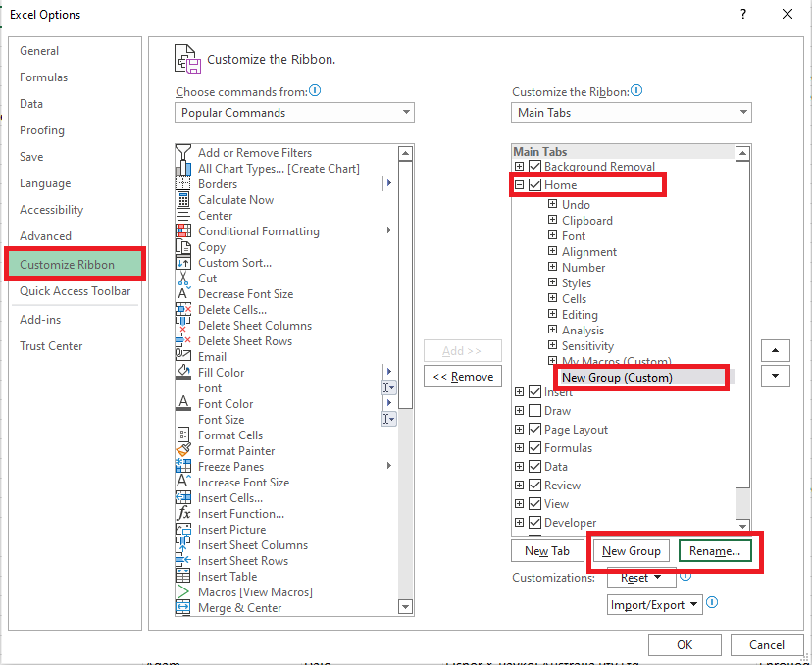Expand the Alignment group

[x=552, y=252]
